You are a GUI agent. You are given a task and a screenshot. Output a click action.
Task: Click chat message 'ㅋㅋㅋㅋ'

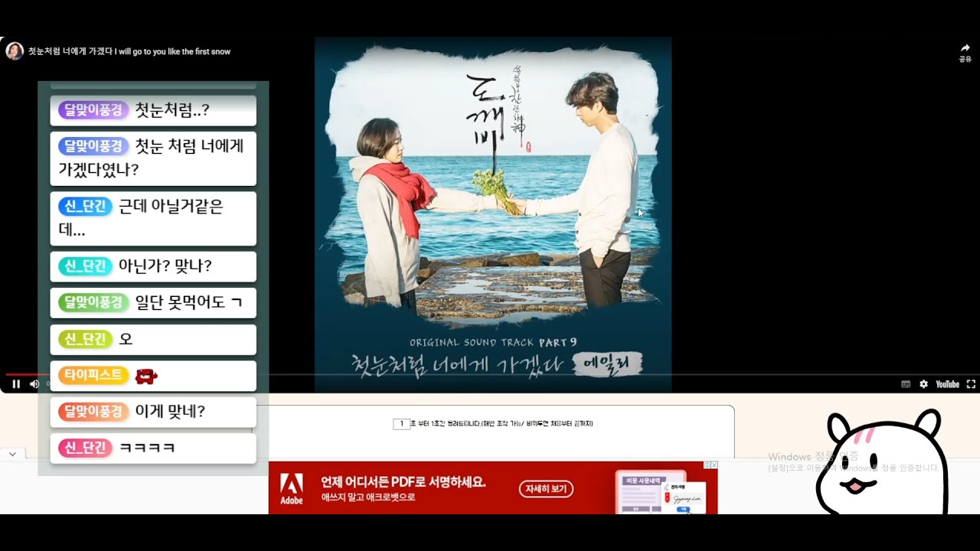point(153,448)
